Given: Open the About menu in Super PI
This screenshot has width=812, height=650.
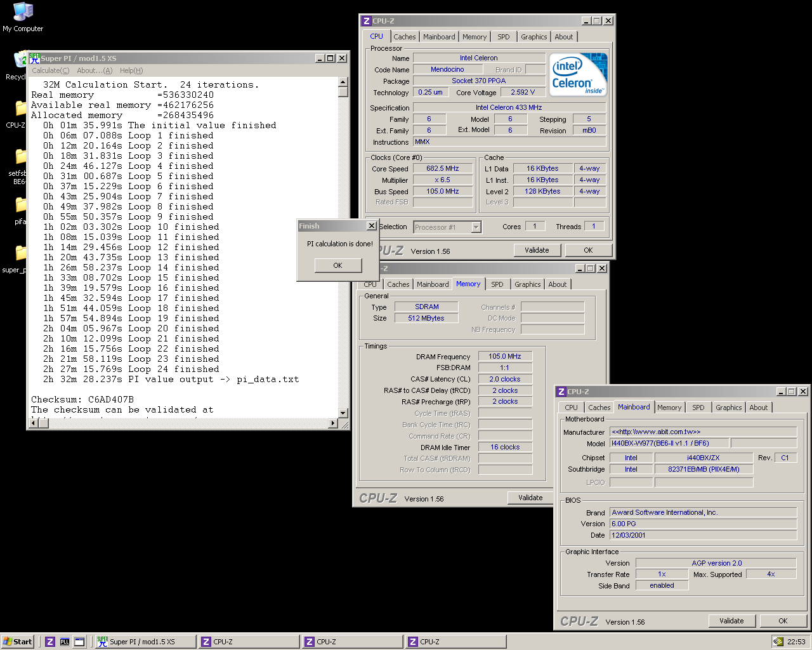Looking at the screenshot, I should (95, 70).
